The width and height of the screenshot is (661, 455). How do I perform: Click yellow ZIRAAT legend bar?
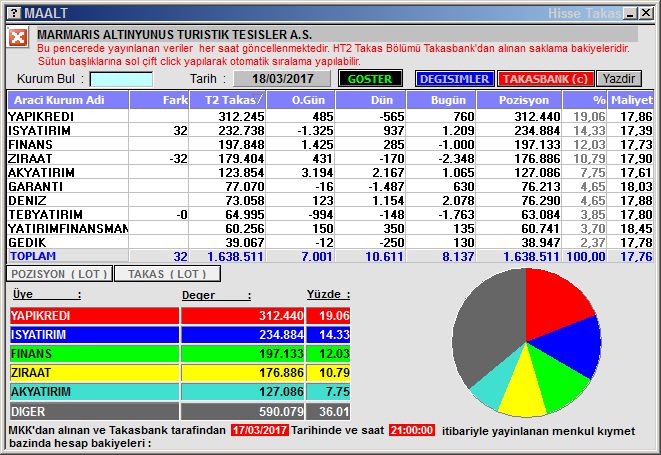[x=94, y=372]
